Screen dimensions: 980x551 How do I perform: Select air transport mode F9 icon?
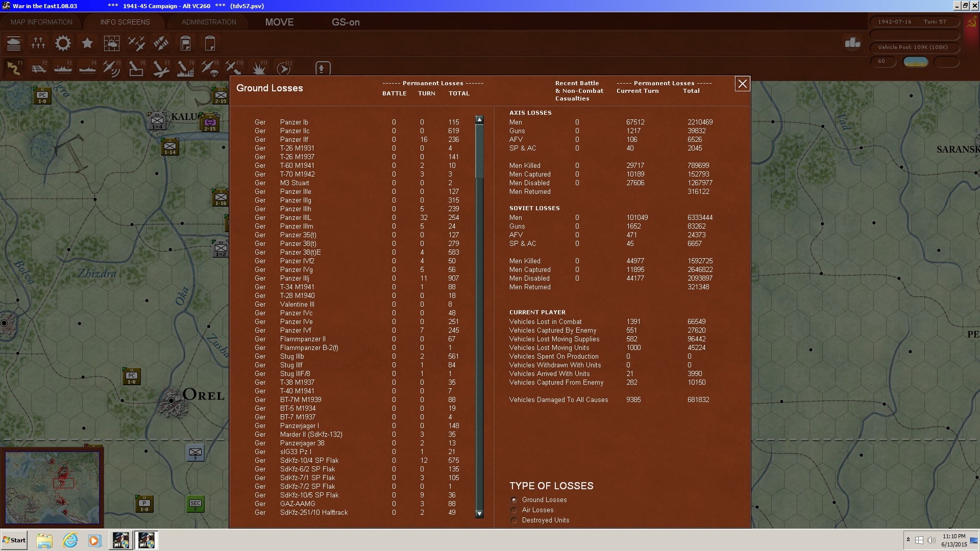tap(210, 68)
